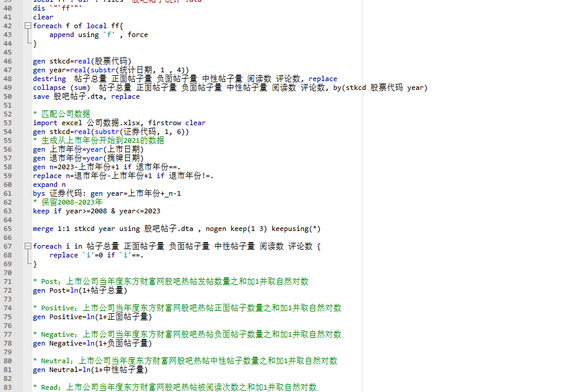This screenshot has height=392, width=566.
Task: Place cursor in "gen Positive" statement
Action: pos(92,317)
